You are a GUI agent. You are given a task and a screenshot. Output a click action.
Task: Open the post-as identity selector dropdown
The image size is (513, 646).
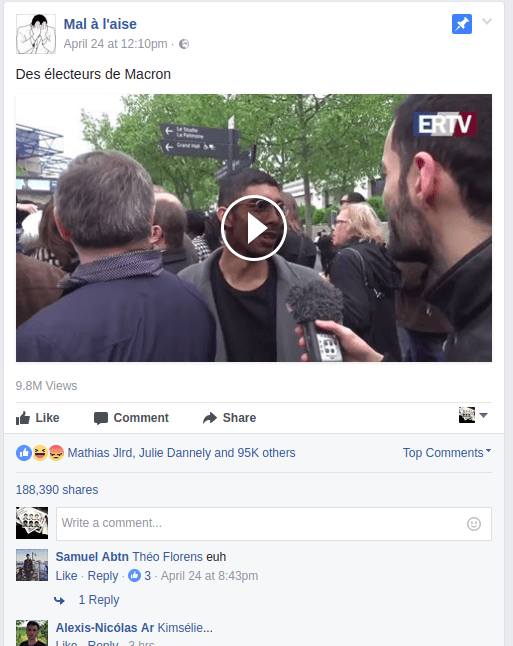(473, 415)
